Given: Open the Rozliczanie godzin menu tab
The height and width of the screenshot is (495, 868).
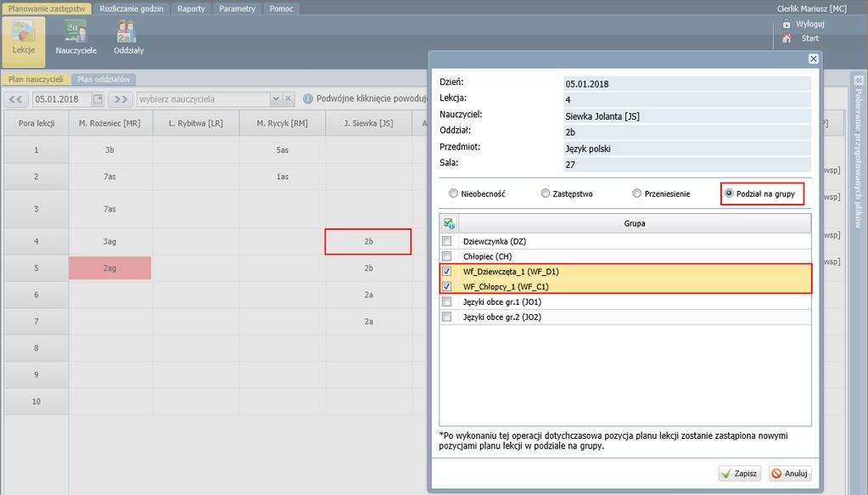Looking at the screenshot, I should tap(132, 8).
